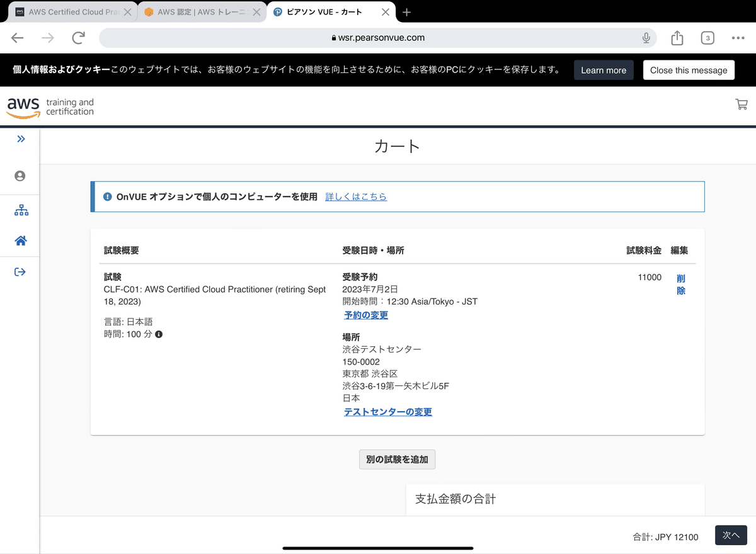The image size is (756, 554).
Task: Close the AWS Certified Cloud Practitioner tab
Action: click(128, 12)
